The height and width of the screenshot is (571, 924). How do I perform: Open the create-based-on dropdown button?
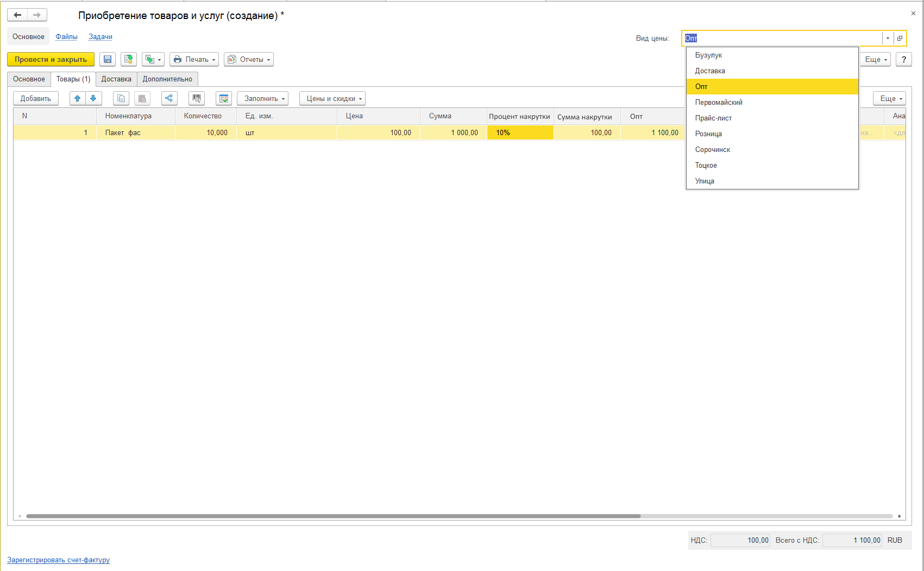click(153, 59)
